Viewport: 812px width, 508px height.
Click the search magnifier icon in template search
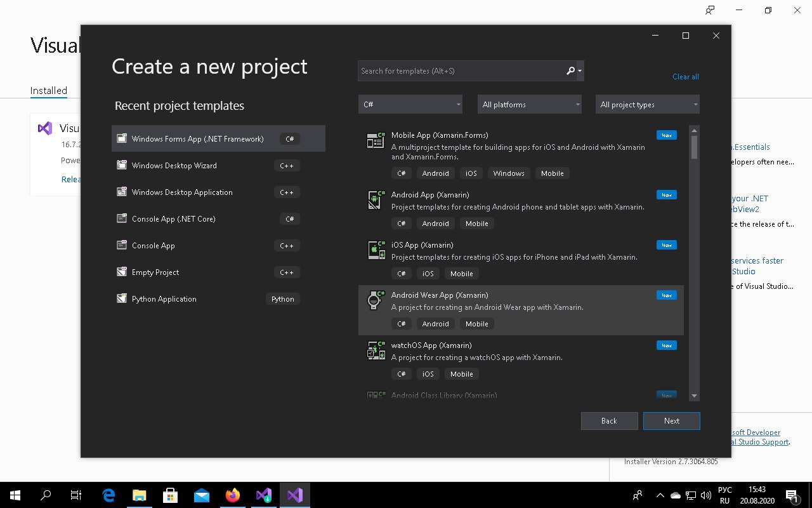click(570, 71)
